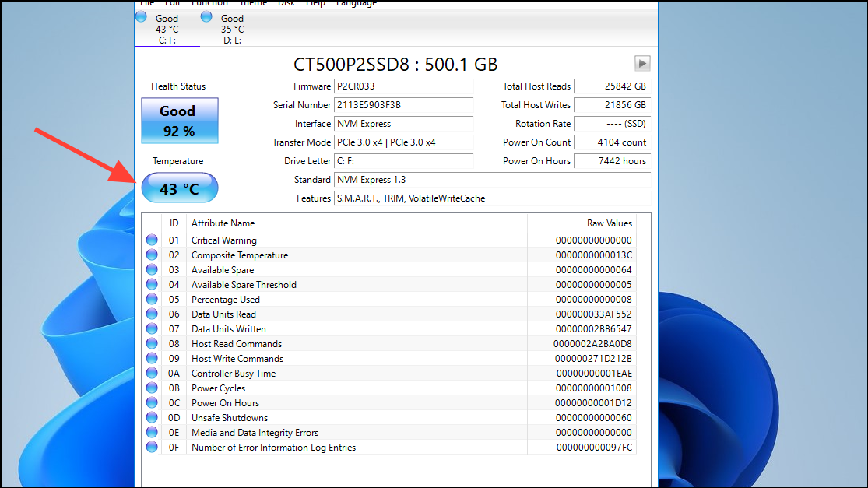Click the indicator next to Host Write Commands
Viewport: 868px width, 488px height.
coord(152,358)
